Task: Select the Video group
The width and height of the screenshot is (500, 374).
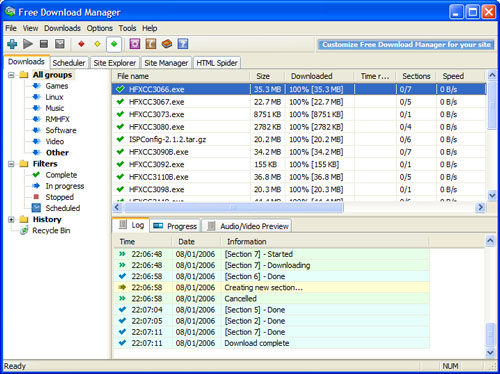Action: pyautogui.click(x=55, y=141)
